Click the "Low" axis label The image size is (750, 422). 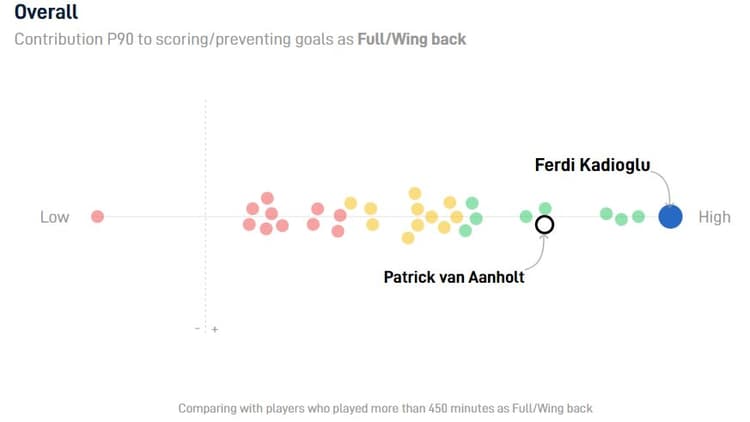click(55, 217)
